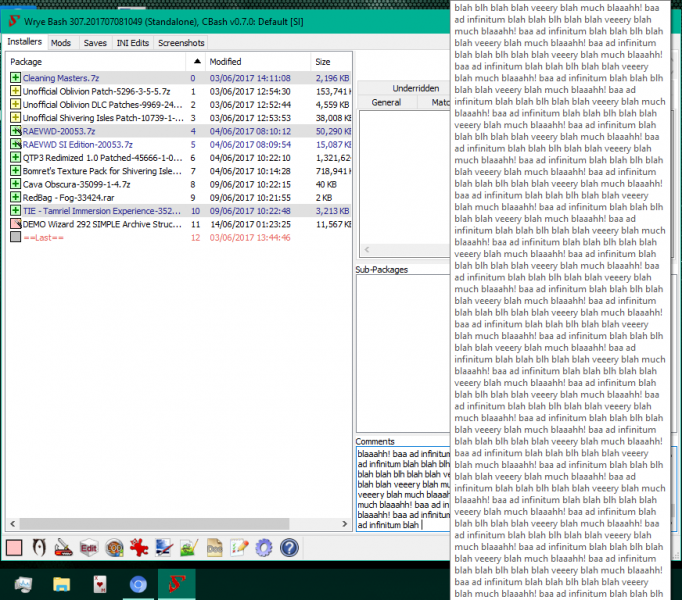Launch Oblivion via the helmet icon
This screenshot has height=600, width=682.
coord(39,548)
